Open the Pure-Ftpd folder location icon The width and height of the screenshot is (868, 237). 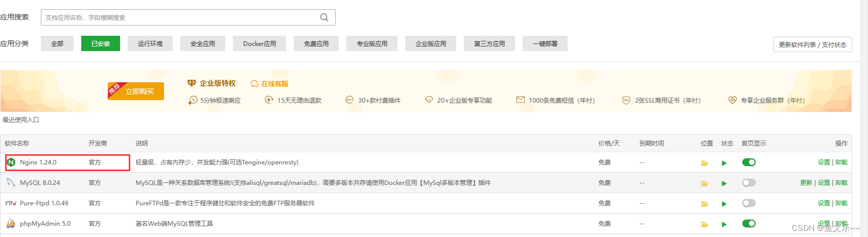tap(705, 204)
